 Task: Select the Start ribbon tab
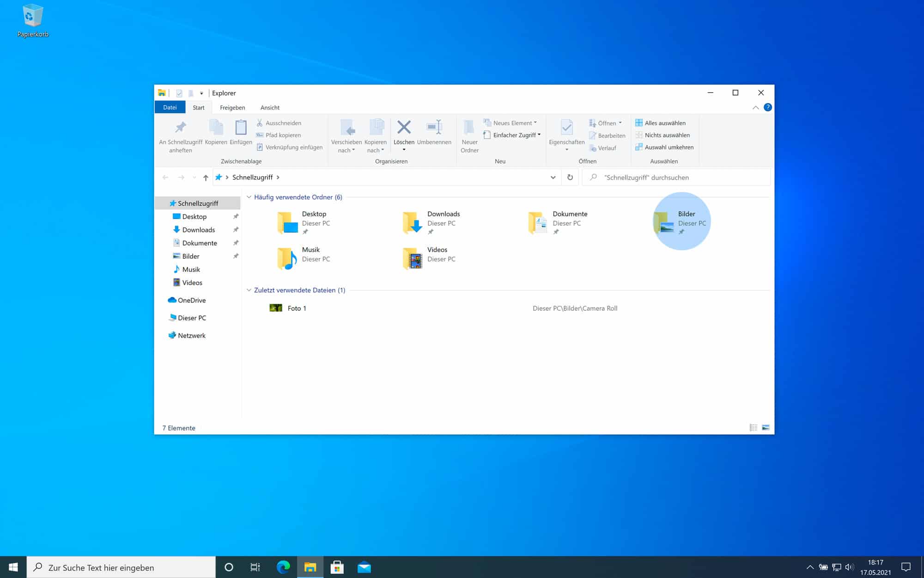pyautogui.click(x=199, y=107)
